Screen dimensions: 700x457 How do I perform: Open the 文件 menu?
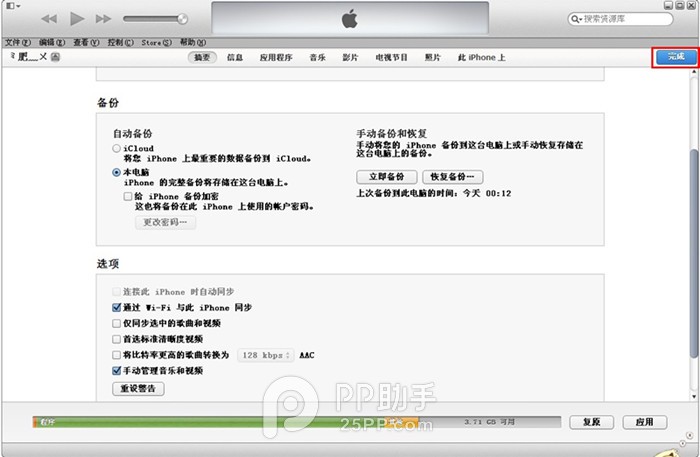pyautogui.click(x=13, y=43)
